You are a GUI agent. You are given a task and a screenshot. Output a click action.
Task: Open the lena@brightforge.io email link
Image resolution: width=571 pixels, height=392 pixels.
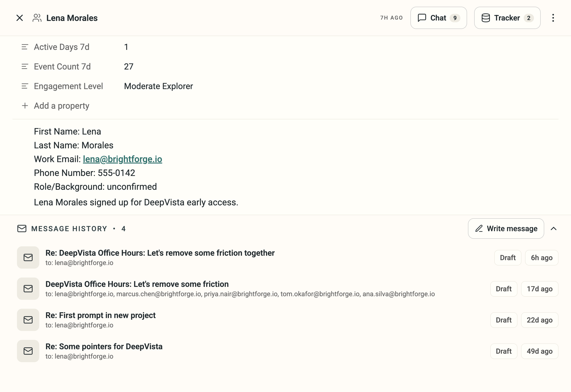(x=122, y=159)
